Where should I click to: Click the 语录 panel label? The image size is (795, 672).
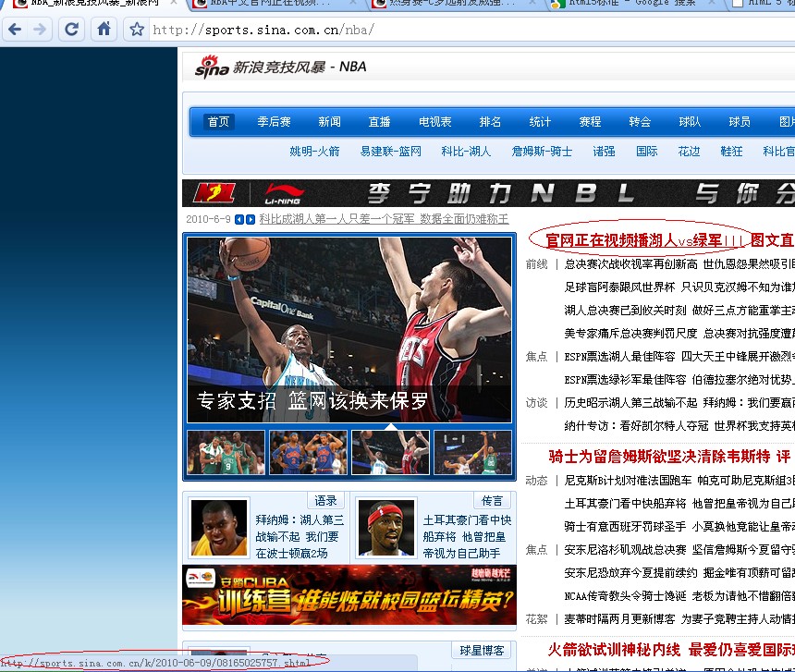(x=325, y=499)
